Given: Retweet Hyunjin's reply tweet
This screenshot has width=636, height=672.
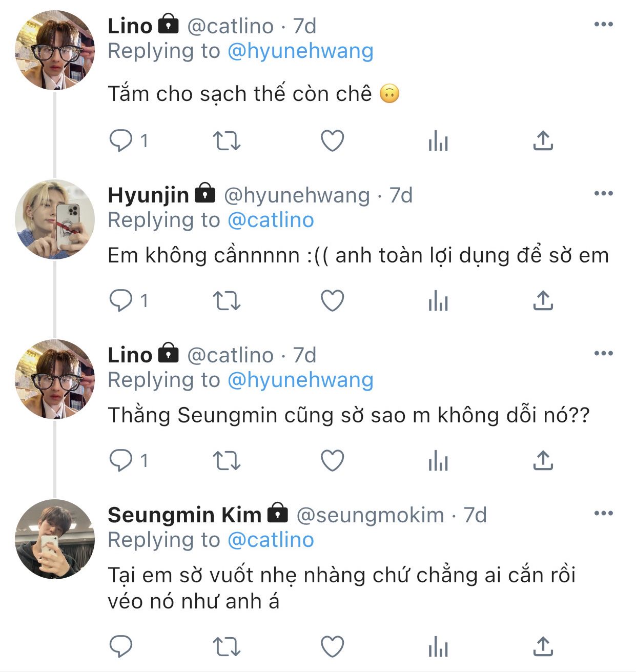Looking at the screenshot, I should click(227, 301).
